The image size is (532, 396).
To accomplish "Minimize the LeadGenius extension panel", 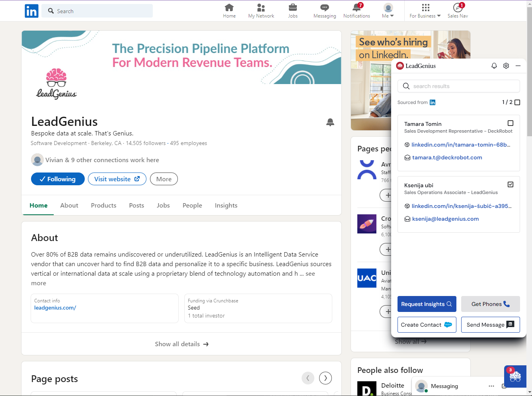I will 518,66.
